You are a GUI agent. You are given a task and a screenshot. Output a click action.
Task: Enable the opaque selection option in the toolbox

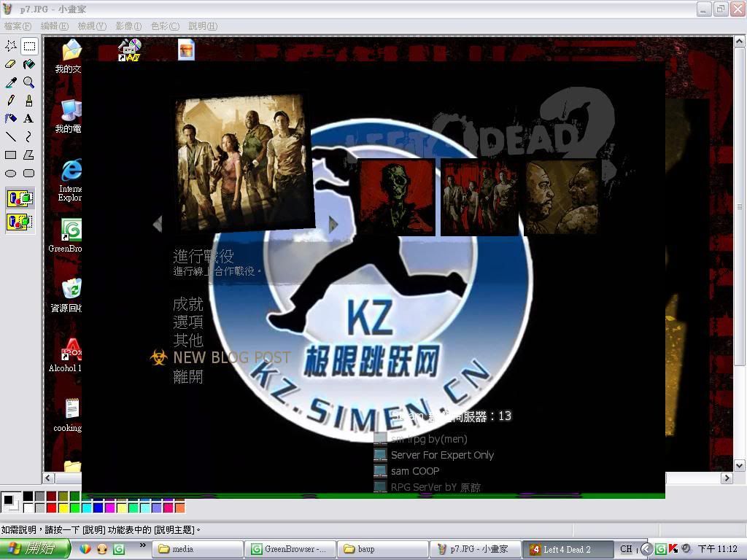click(20, 198)
